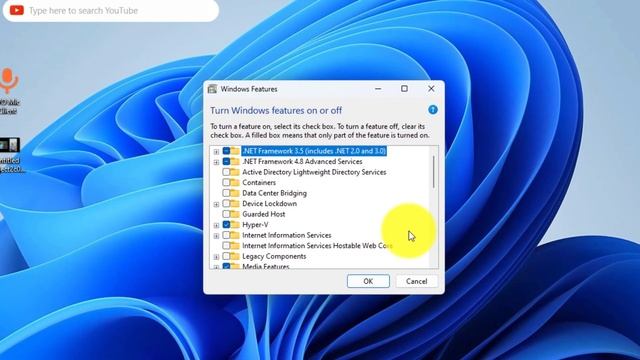The height and width of the screenshot is (360, 640).
Task: Open the orange microphone desktop icon
Action: [x=9, y=81]
